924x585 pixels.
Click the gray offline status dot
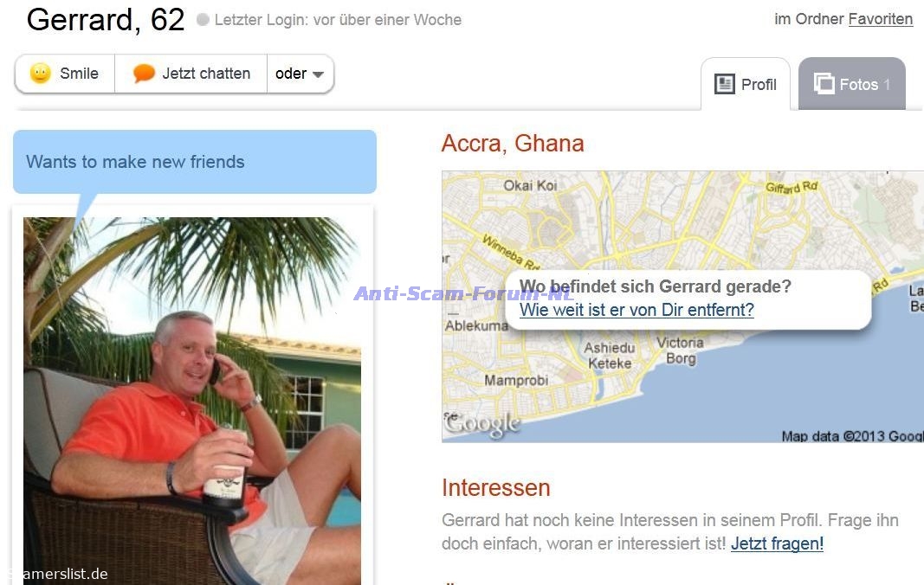click(203, 19)
